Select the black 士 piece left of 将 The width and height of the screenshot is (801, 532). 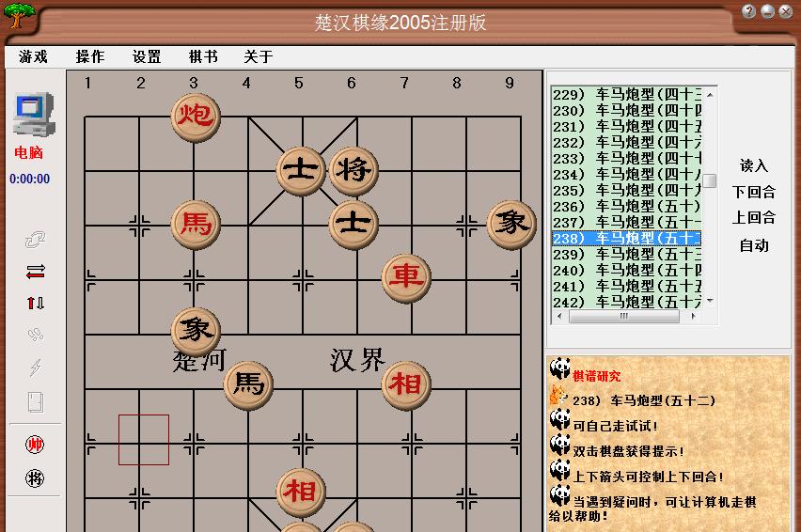point(301,171)
